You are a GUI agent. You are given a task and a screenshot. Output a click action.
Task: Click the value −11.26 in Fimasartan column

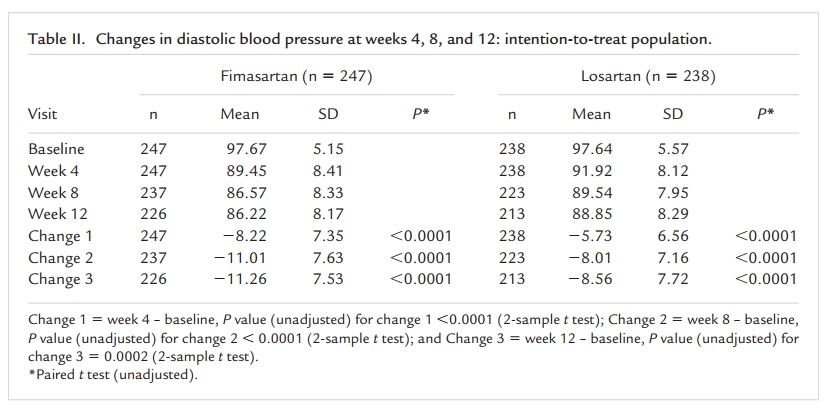tap(240, 279)
